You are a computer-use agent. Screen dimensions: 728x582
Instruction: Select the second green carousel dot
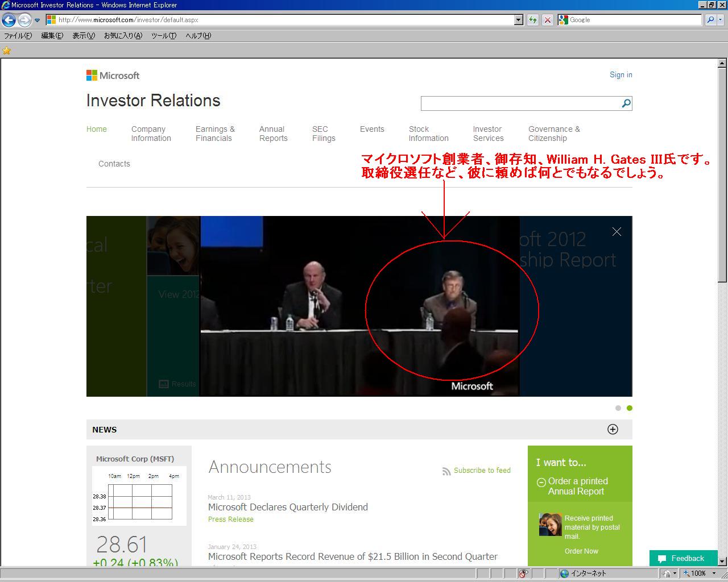pos(630,408)
